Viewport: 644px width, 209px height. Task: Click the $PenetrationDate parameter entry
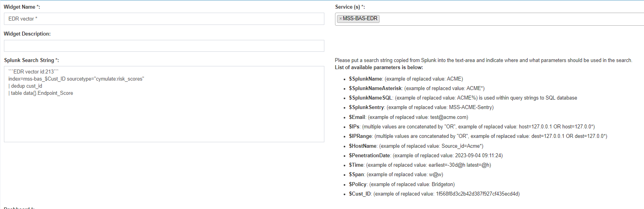pyautogui.click(x=426, y=155)
